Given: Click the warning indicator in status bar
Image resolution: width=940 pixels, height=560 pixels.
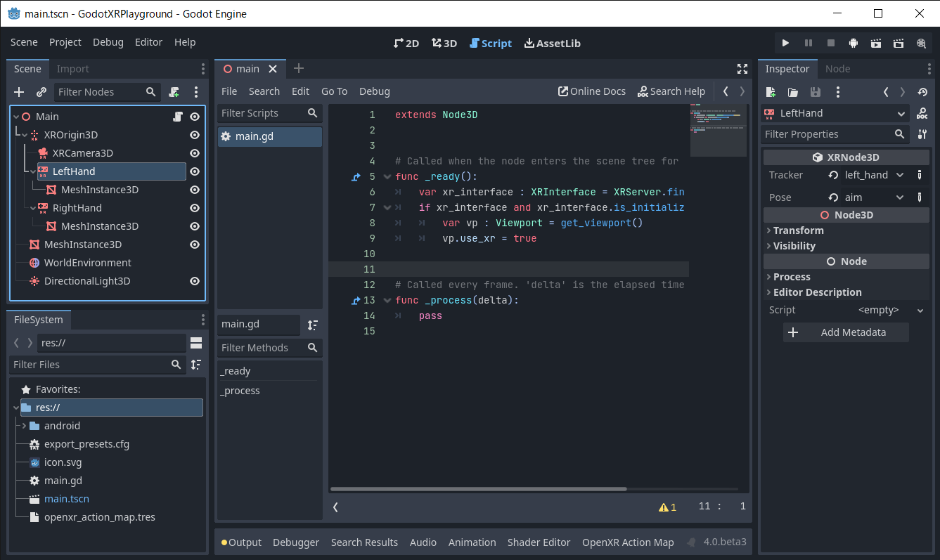Looking at the screenshot, I should (x=667, y=507).
